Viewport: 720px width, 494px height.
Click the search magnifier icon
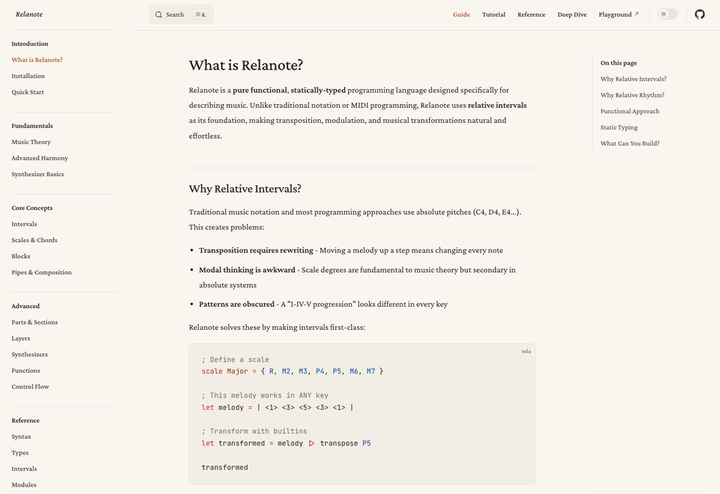click(x=159, y=15)
